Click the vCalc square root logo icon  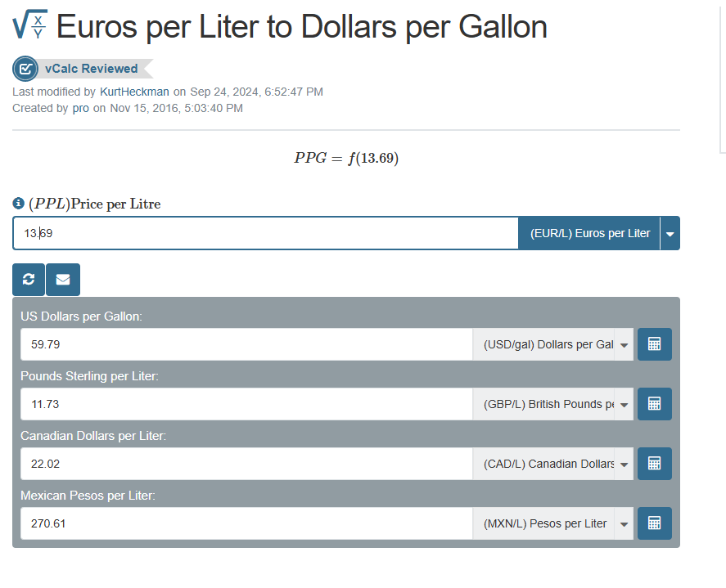[29, 25]
